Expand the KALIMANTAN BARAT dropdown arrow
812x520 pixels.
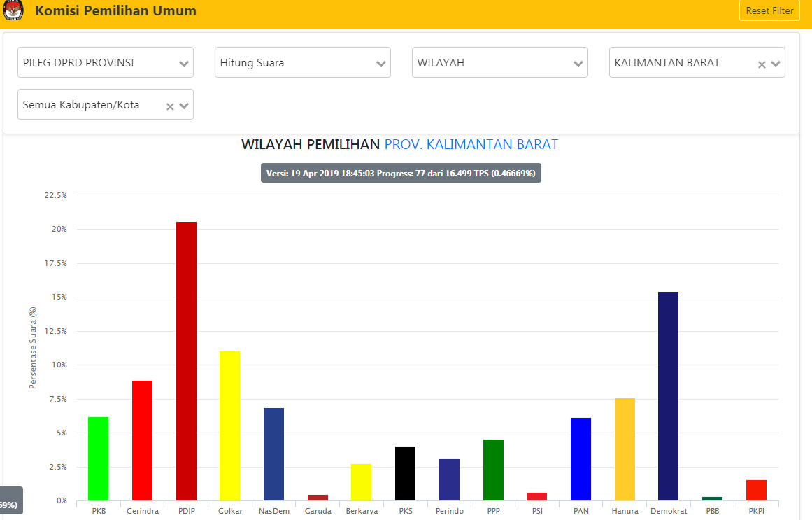coord(776,64)
